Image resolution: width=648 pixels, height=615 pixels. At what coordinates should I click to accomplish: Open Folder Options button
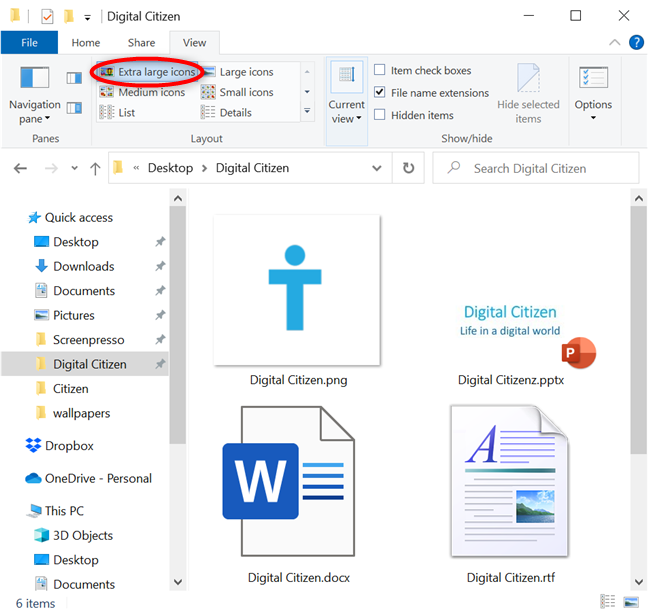[x=593, y=86]
